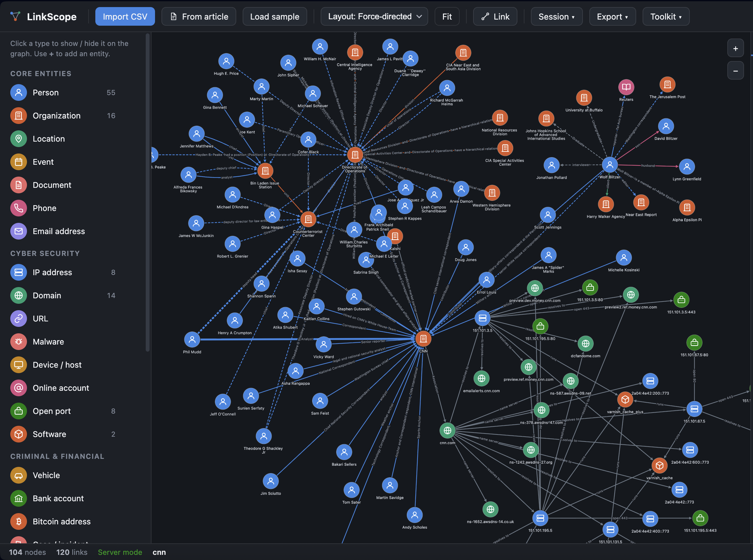Click the Bank account icon

pos(19,498)
